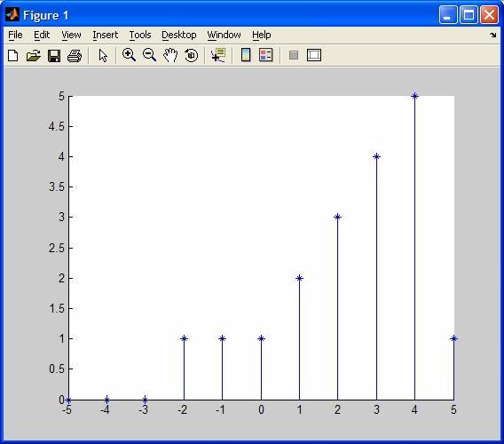Activate the Zoom In magnifier tool
Viewport: 504px width, 444px height.
(x=129, y=55)
